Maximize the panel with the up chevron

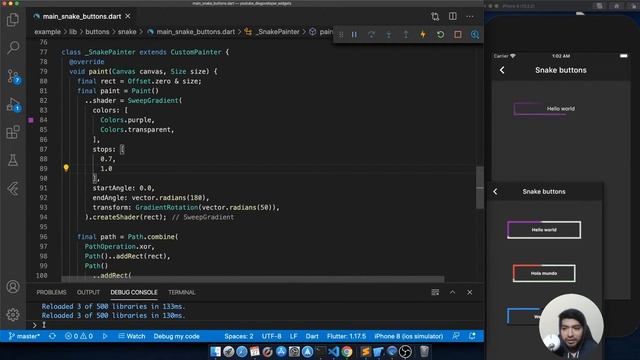click(x=452, y=292)
